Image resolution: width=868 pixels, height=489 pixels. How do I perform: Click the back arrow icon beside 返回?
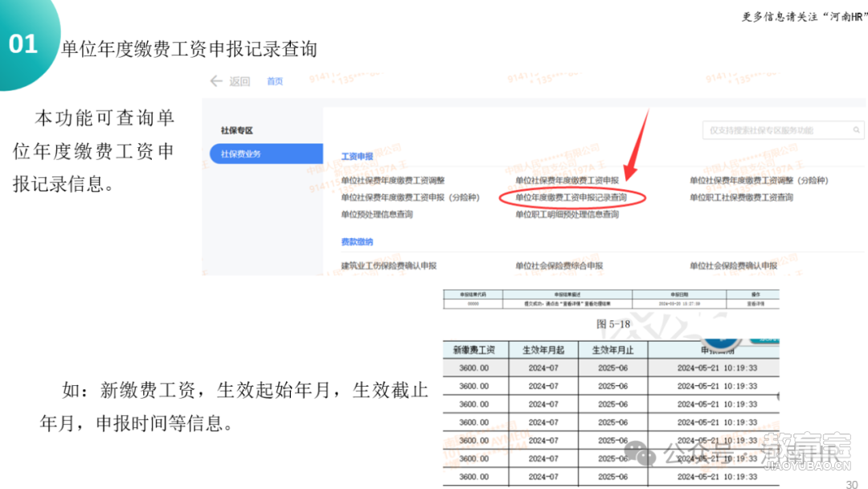click(216, 81)
